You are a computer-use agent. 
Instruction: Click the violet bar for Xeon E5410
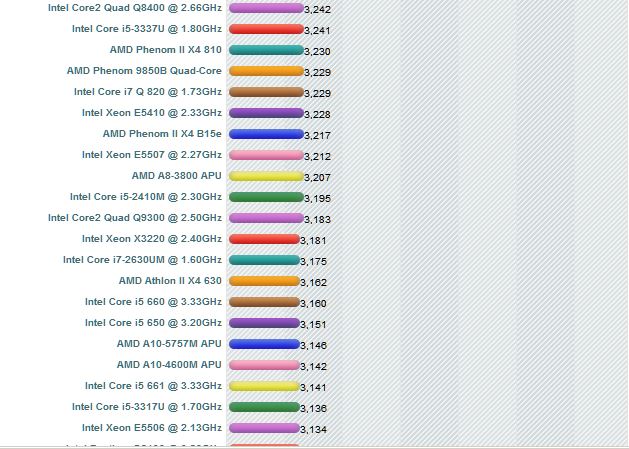266,113
